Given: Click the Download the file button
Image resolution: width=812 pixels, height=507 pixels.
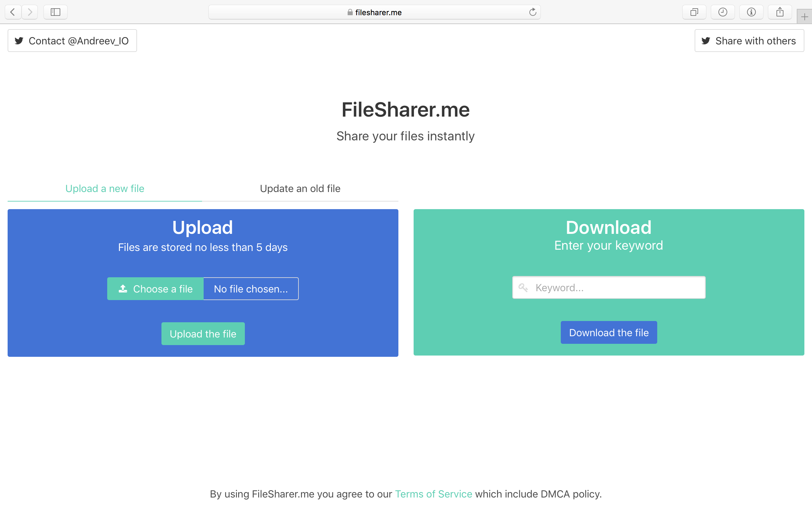Looking at the screenshot, I should click(608, 332).
